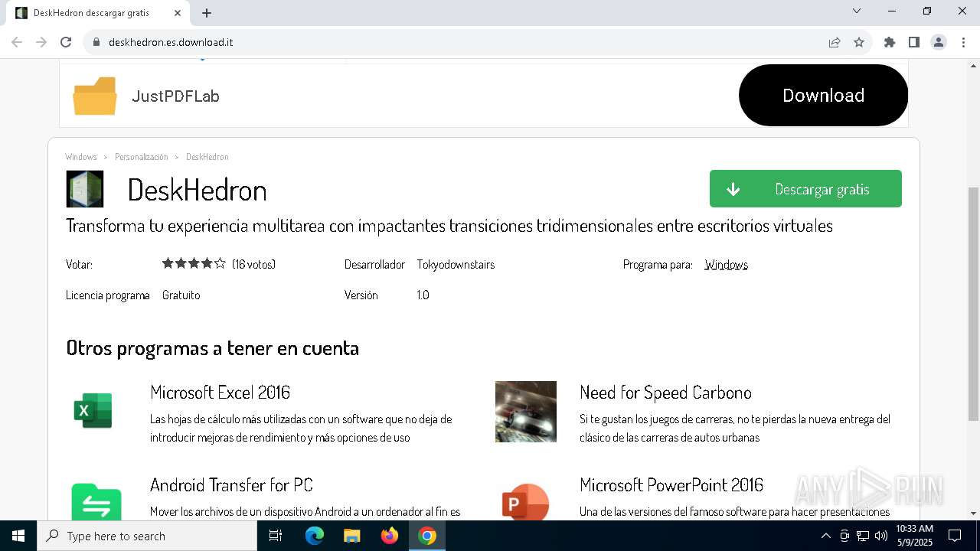Click the network icon in system tray

coord(863,536)
